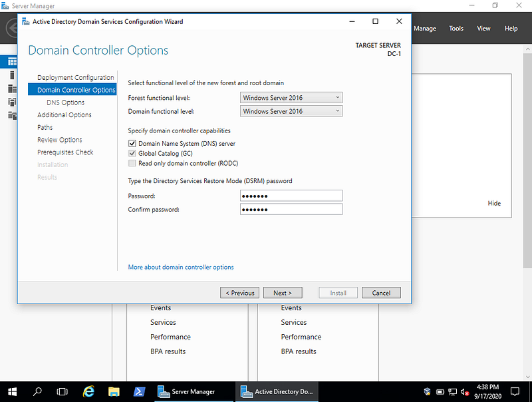Click the battery icon in system tray
Image resolution: width=532 pixels, height=402 pixels.
[x=440, y=392]
